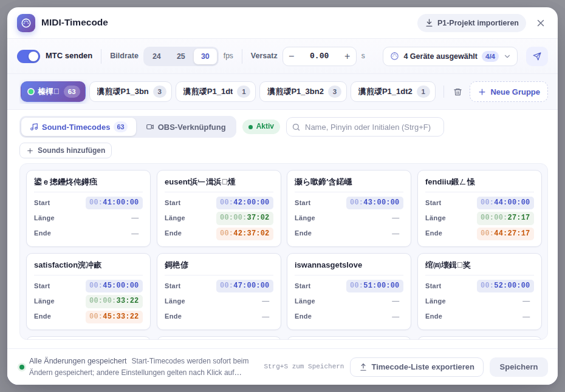Select the P1_1dt2 group tab

coord(392,92)
